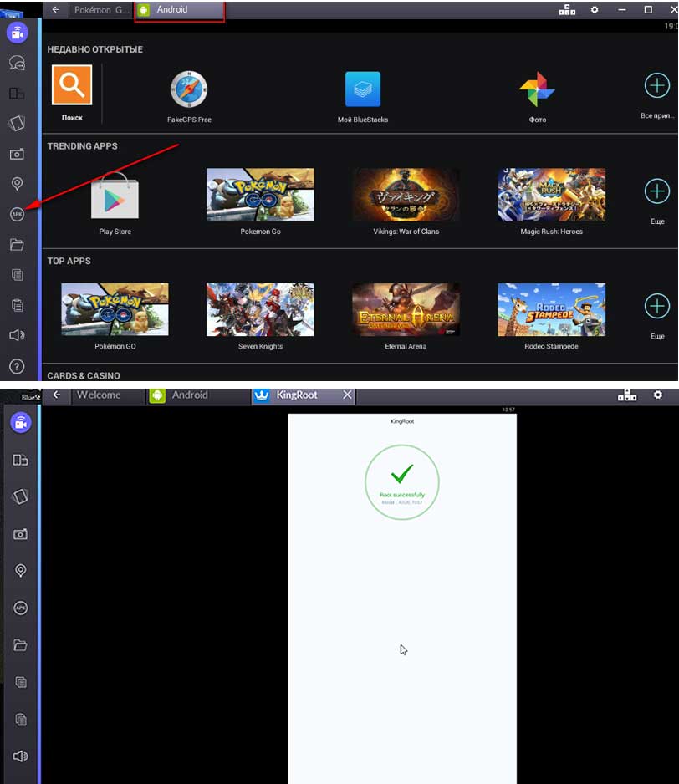Open the folder icon in top window sidebar
Screen dimensions: 679x784
pyautogui.click(x=17, y=245)
